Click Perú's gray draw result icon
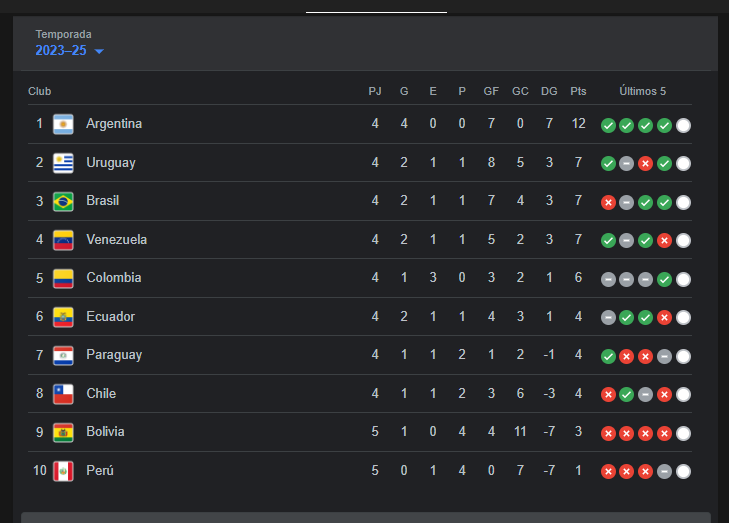The image size is (729, 523). 665,471
